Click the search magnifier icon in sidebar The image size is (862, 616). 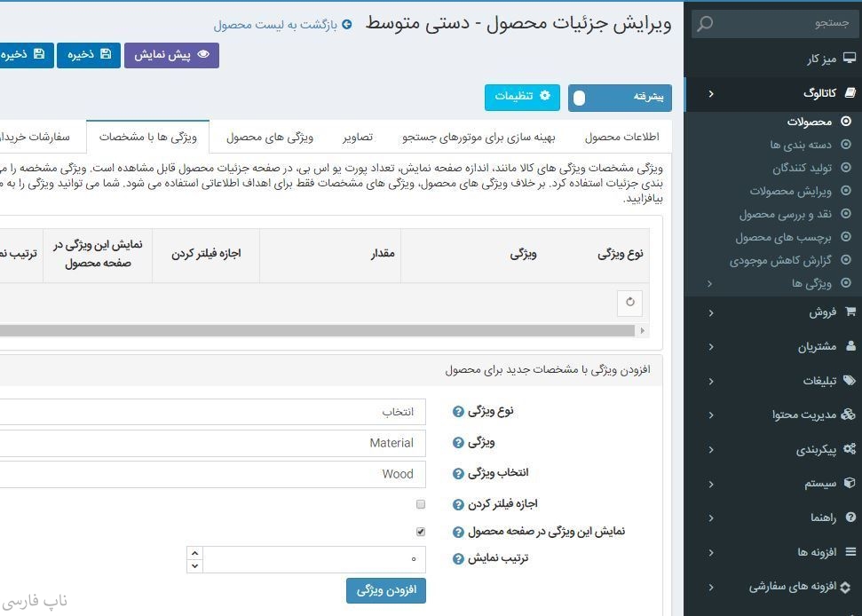pyautogui.click(x=705, y=23)
